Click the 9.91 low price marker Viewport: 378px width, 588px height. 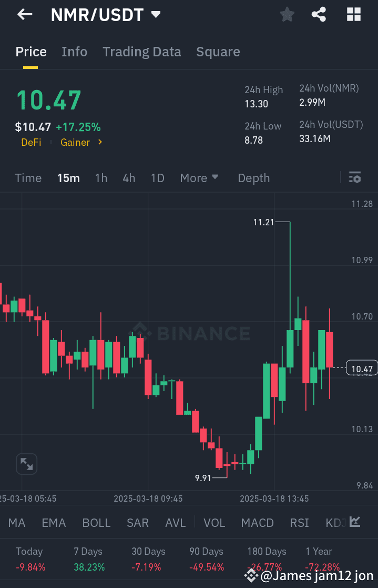(203, 478)
